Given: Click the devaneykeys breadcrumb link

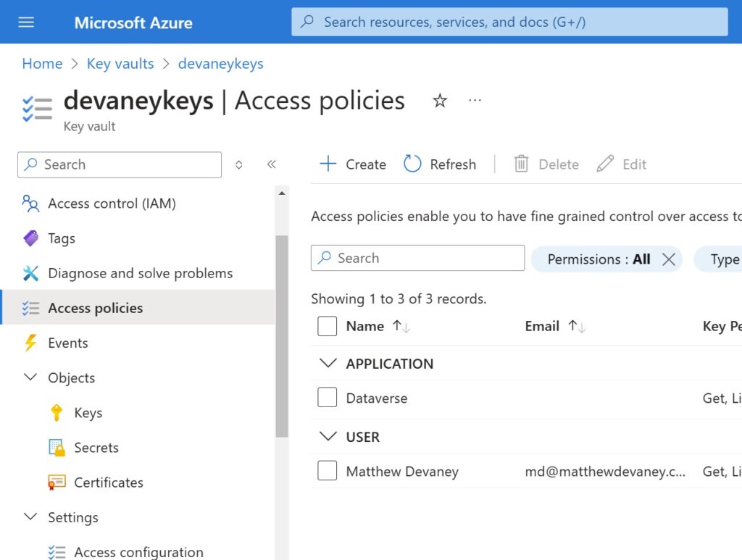Looking at the screenshot, I should [220, 63].
